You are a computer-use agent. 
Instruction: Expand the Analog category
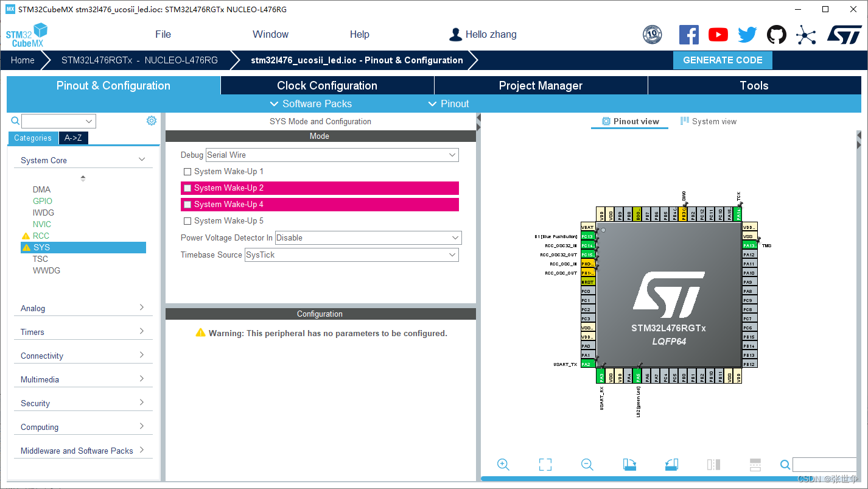click(x=83, y=308)
